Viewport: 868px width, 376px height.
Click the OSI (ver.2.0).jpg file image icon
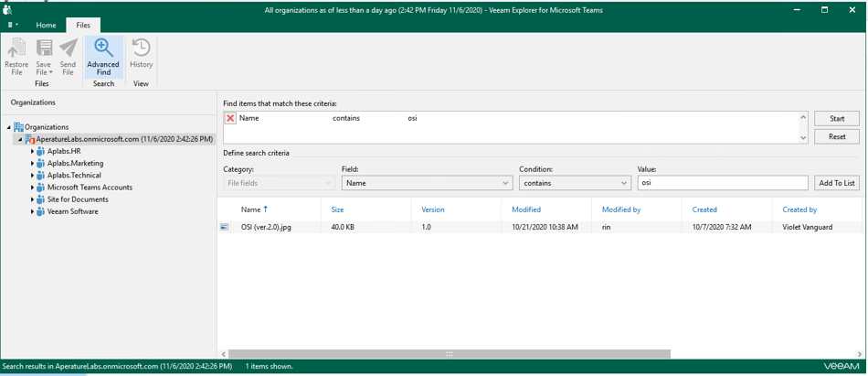224,227
